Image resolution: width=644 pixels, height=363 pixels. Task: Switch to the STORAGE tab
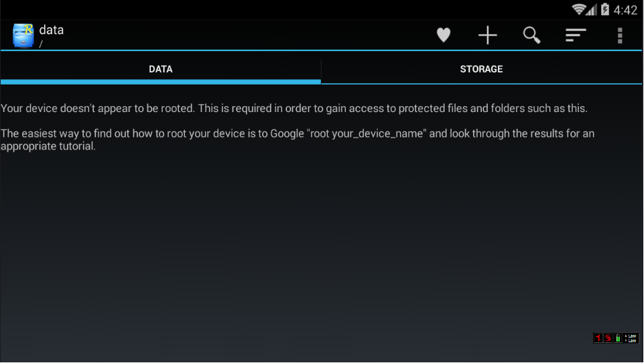pyautogui.click(x=481, y=69)
